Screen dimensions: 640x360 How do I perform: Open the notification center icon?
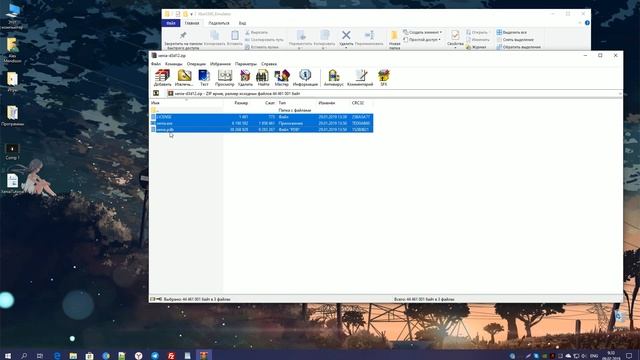629,356
